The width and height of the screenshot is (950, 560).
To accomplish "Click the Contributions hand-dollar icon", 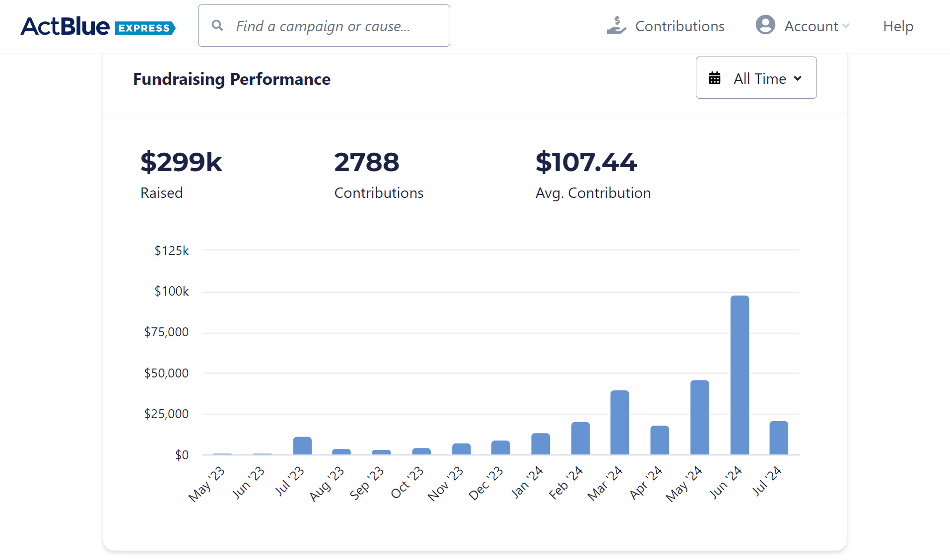I will pyautogui.click(x=616, y=26).
